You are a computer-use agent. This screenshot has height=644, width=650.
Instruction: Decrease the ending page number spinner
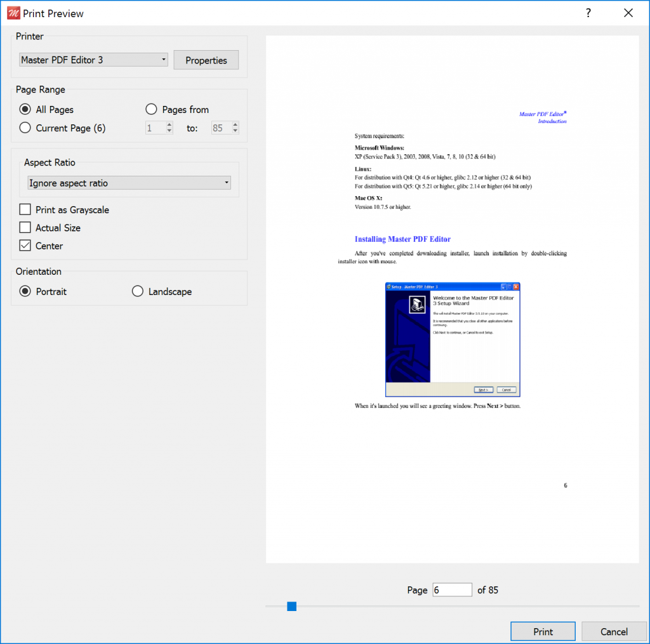point(235,131)
